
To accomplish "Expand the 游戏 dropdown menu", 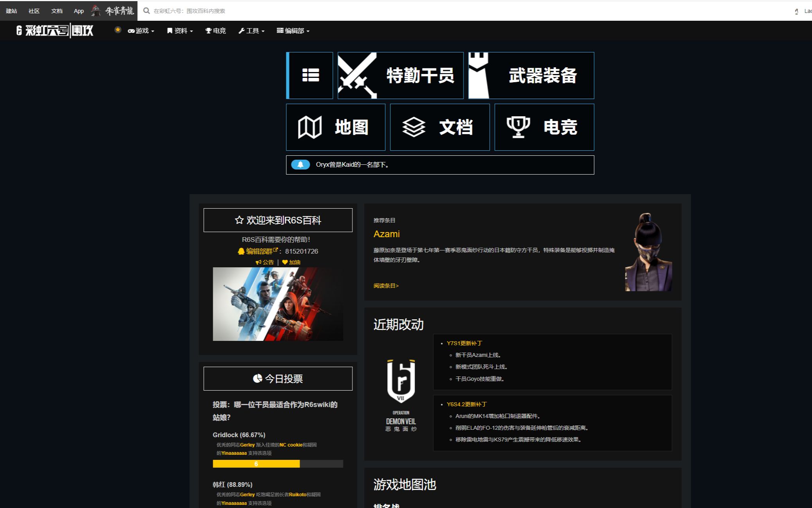I will pyautogui.click(x=141, y=31).
